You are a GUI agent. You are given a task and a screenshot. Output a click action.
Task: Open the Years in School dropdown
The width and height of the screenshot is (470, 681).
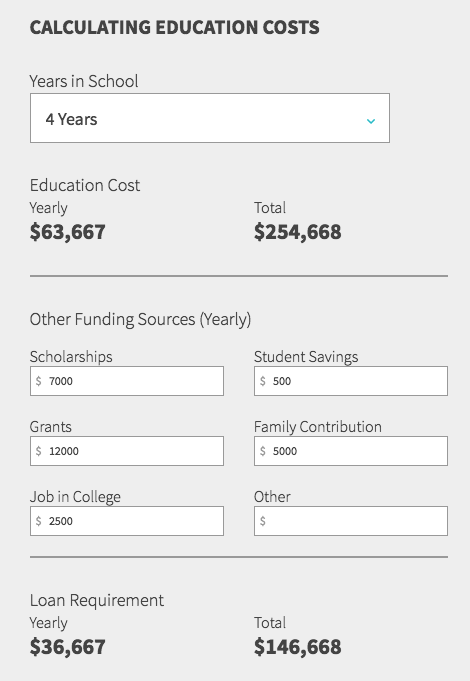pos(210,118)
